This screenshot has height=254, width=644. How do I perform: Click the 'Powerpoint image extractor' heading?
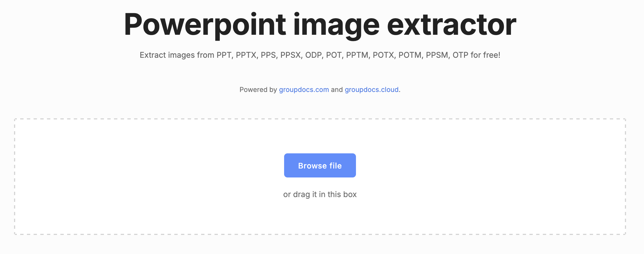click(x=320, y=25)
